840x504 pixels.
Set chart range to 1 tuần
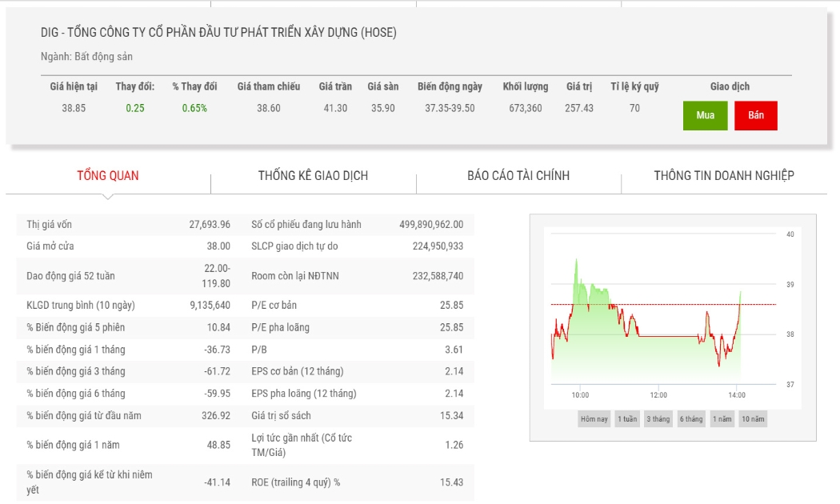627,419
